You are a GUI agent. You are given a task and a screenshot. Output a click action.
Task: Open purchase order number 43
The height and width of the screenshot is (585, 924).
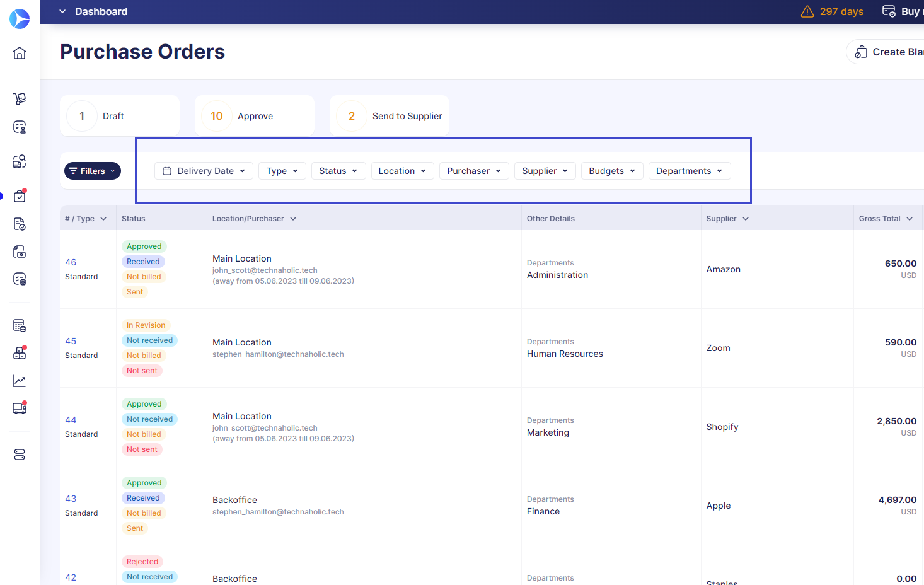[71, 499]
